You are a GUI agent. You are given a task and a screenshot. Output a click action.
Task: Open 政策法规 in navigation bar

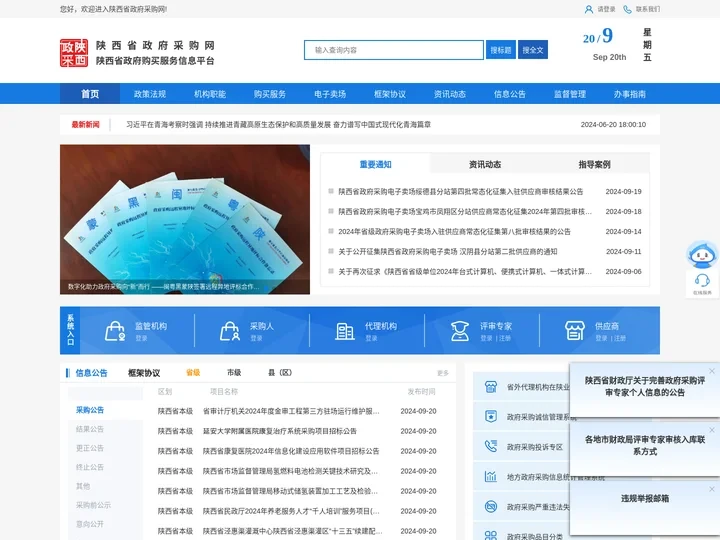(150, 94)
